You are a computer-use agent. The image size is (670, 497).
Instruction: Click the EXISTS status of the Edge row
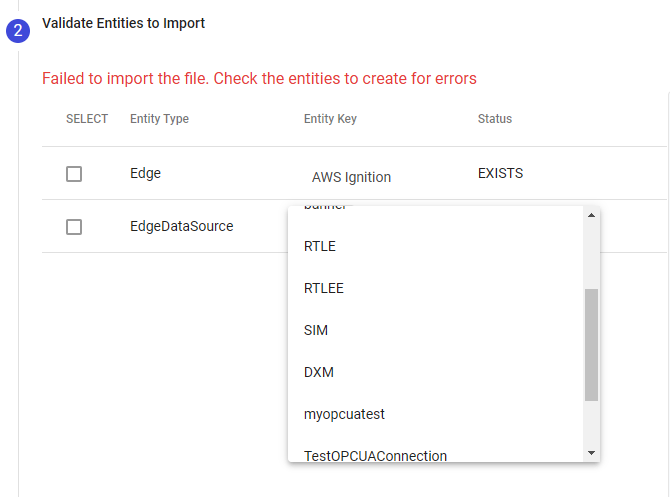coord(500,173)
